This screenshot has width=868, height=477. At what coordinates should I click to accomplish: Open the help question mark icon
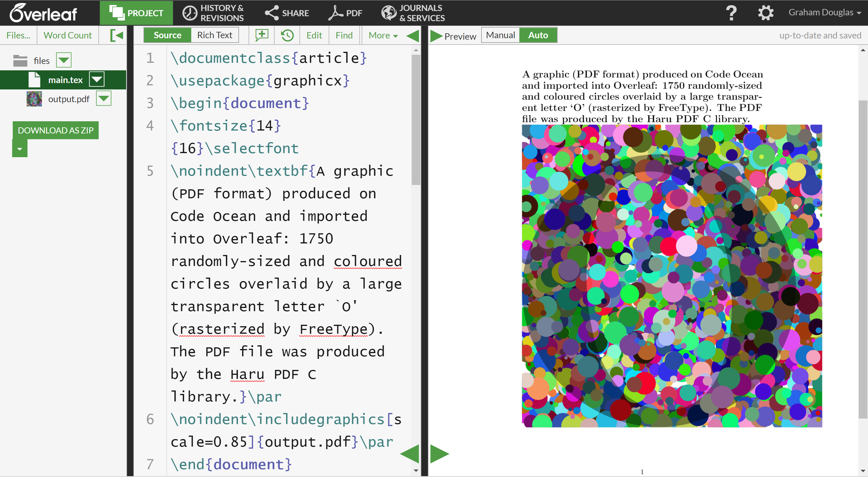click(731, 13)
